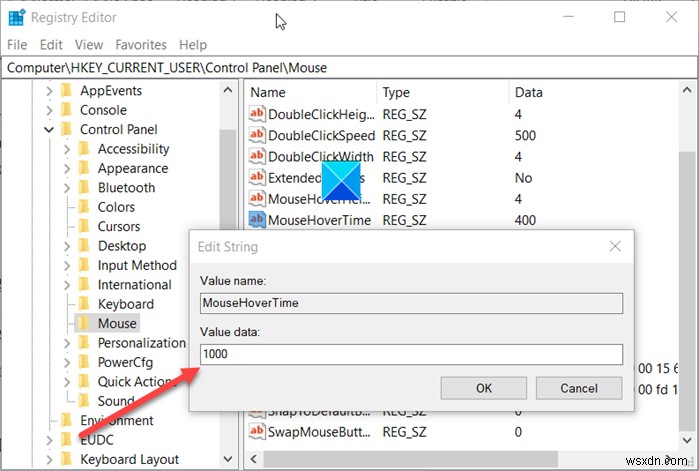The width and height of the screenshot is (699, 471).
Task: Select the MouseHoverTime data value 400
Action: point(525,220)
